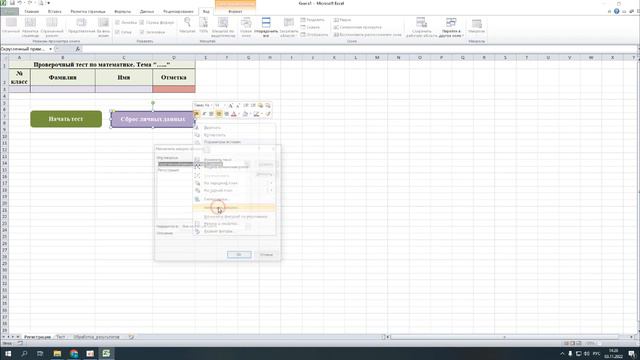The height and width of the screenshot is (360, 640).
Task: Select Cut (Вырезать) in context menu
Action: pyautogui.click(x=234, y=127)
